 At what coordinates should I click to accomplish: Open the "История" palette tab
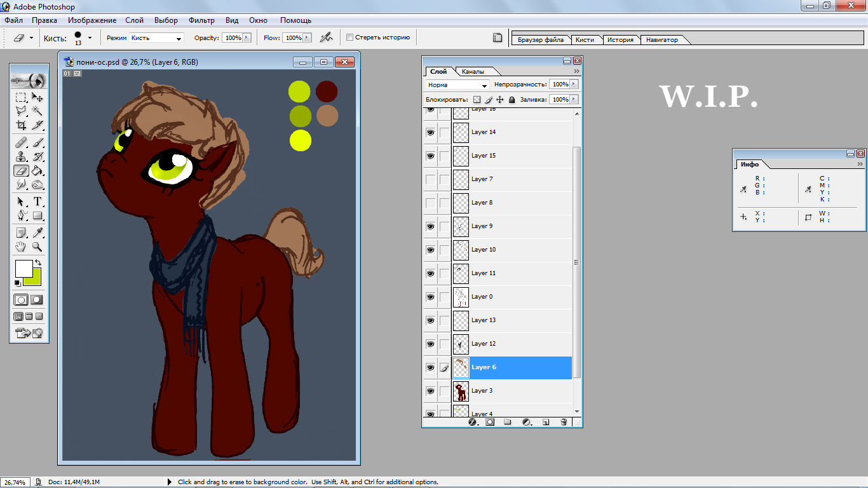click(x=620, y=40)
